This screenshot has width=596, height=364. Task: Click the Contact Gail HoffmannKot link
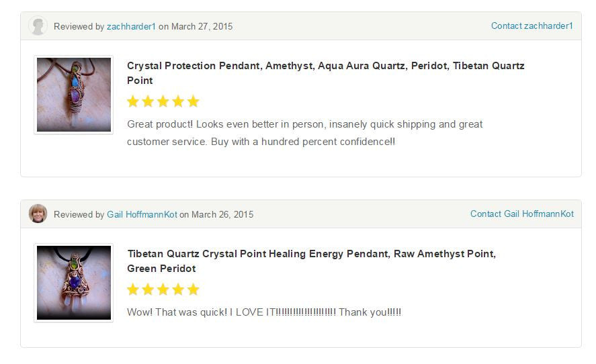[522, 214]
